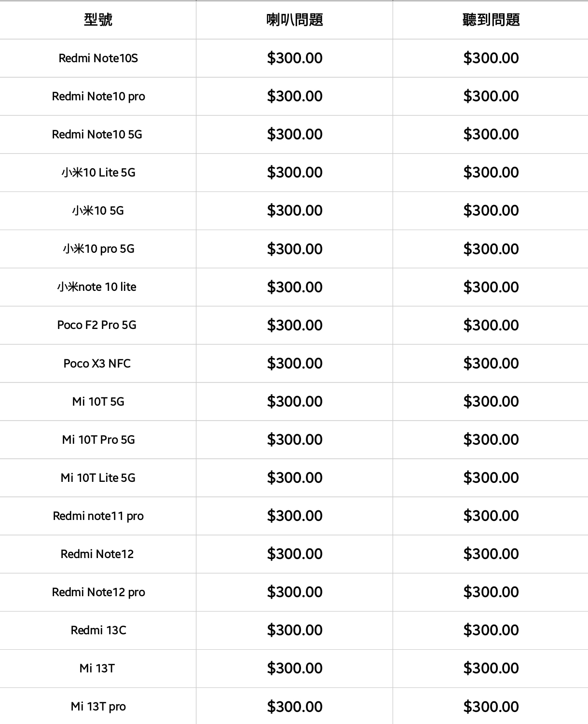Click the 喇叭問題 price for Mi 10T Pro 5G
This screenshot has width=588, height=724.
point(295,439)
